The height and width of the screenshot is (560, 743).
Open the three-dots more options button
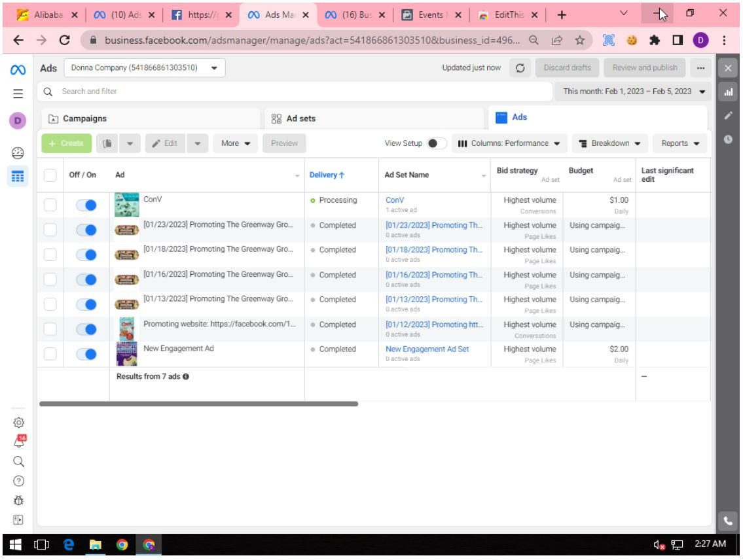(x=700, y=68)
